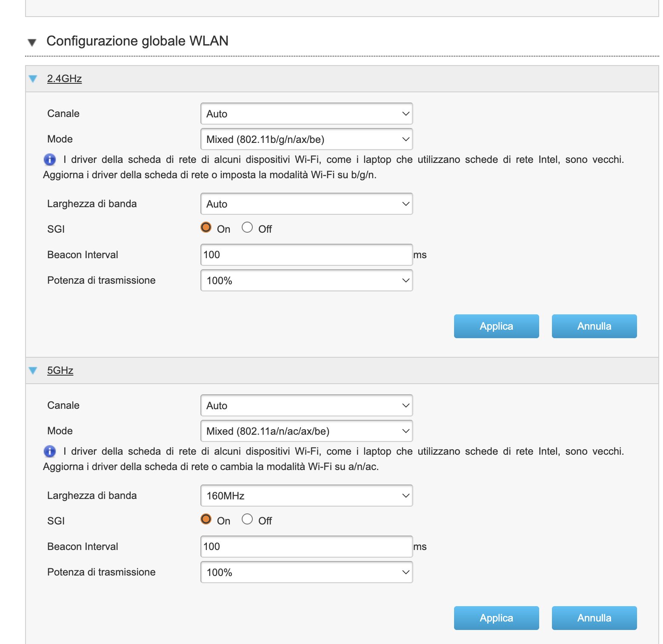Select SGI On radio for 2.4GHz

coord(206,228)
